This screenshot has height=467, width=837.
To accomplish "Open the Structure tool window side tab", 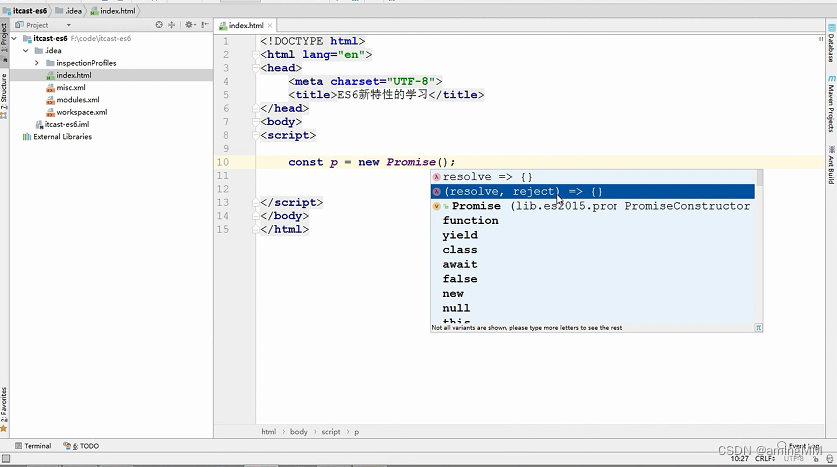I will (x=4, y=96).
